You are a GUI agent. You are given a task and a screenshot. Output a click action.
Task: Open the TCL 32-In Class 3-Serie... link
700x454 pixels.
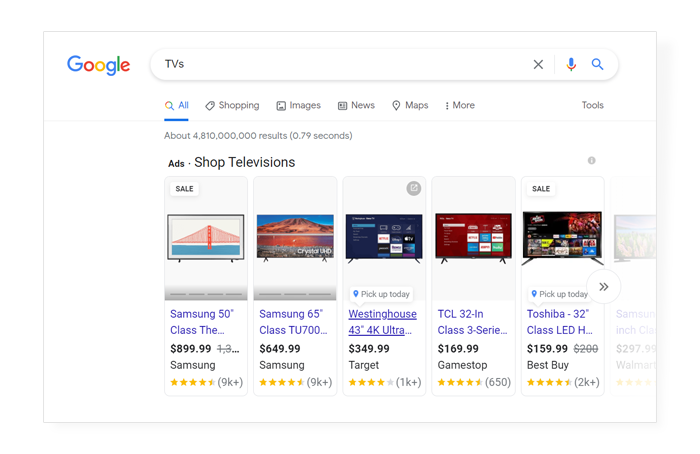tap(472, 322)
